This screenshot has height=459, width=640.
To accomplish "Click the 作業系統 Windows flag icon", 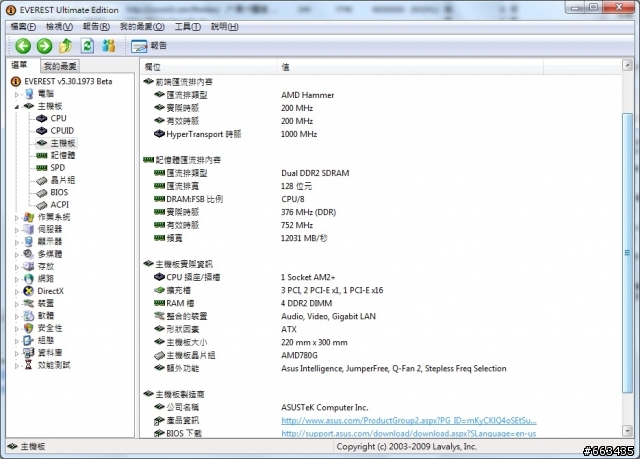I will point(29,217).
